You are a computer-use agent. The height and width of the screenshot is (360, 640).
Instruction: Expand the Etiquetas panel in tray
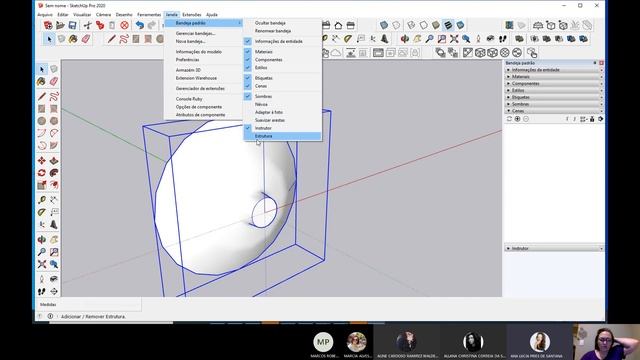click(554, 97)
